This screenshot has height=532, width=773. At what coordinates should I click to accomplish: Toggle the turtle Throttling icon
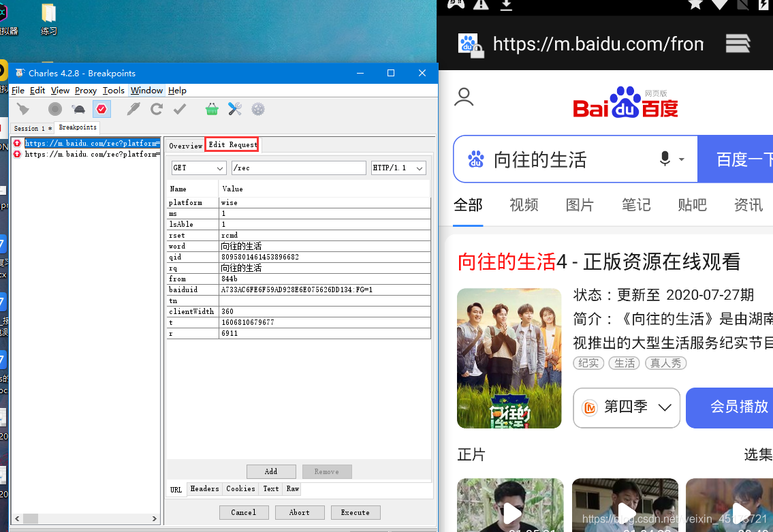[x=78, y=109]
